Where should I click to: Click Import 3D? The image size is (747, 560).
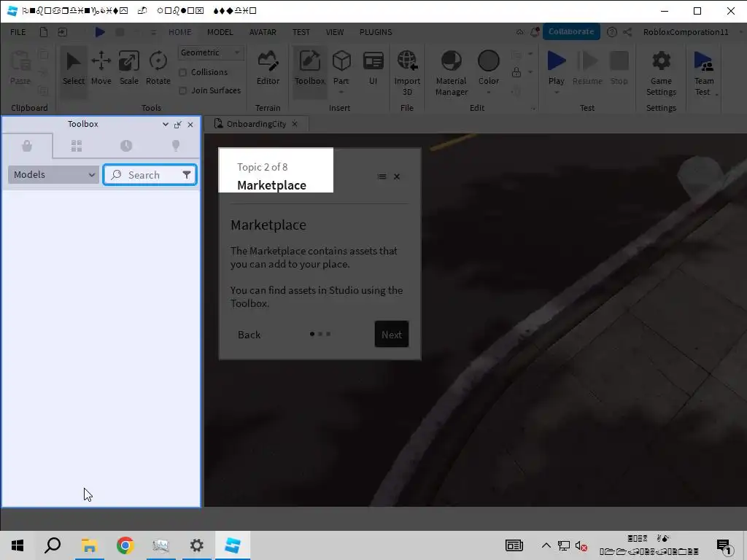(407, 74)
